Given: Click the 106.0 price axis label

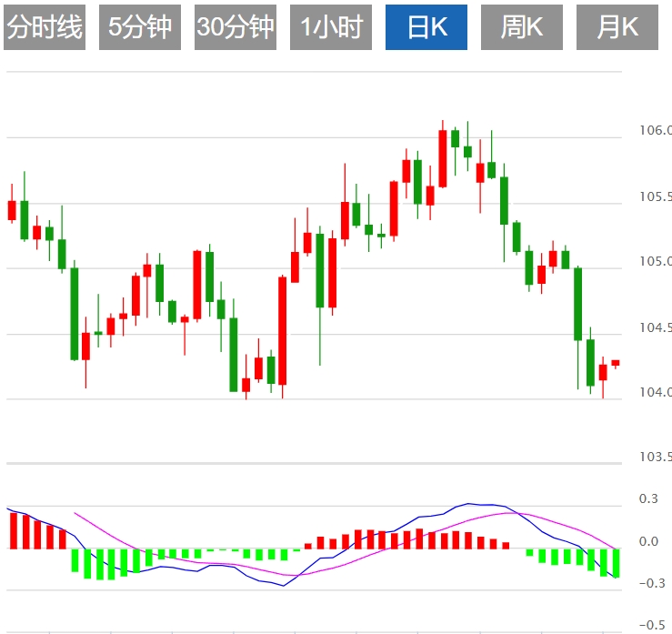Looking at the screenshot, I should point(655,131).
